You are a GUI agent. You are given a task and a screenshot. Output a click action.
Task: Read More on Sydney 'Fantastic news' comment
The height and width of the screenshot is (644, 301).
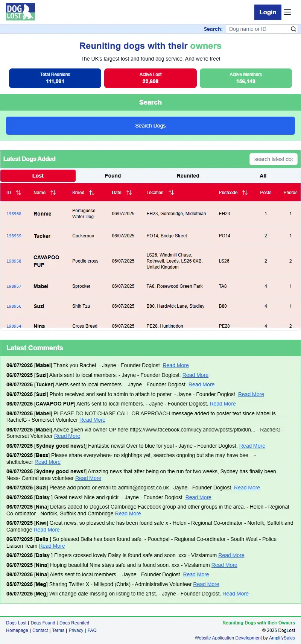pyautogui.click(x=252, y=446)
